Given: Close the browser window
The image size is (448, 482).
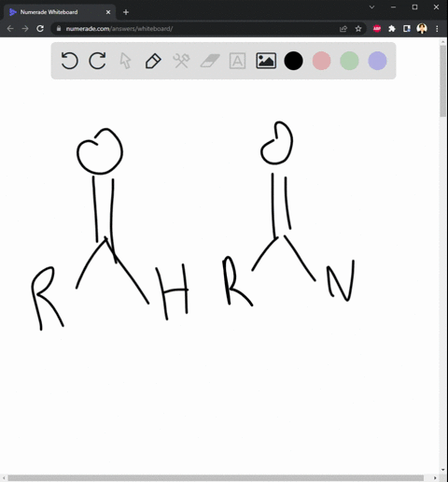Looking at the screenshot, I should (436, 7).
